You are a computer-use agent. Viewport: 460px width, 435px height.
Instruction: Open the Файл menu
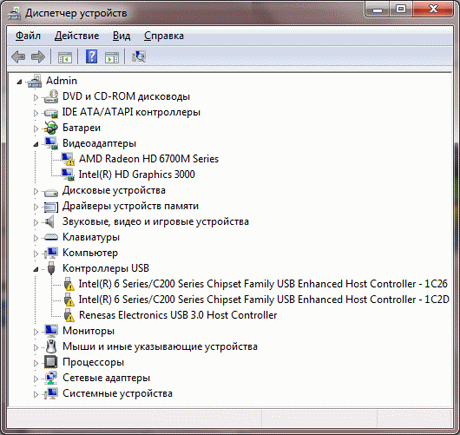28,36
